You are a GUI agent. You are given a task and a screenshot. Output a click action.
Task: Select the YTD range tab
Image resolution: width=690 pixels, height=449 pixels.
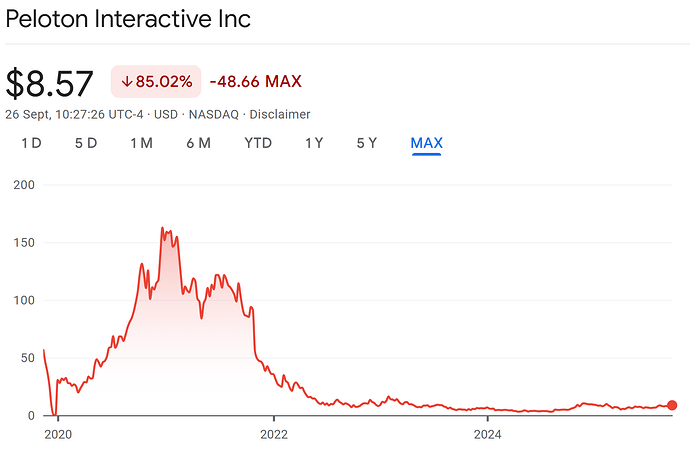pyautogui.click(x=258, y=143)
